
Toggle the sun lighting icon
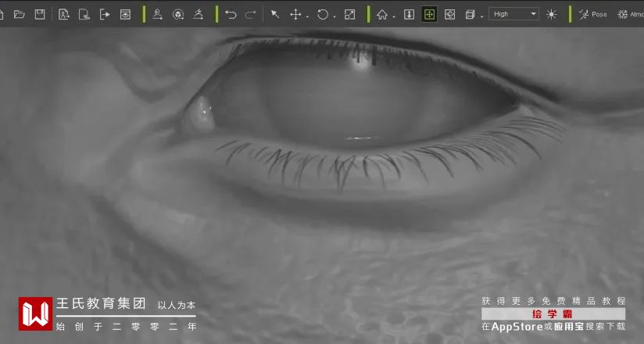(x=551, y=15)
